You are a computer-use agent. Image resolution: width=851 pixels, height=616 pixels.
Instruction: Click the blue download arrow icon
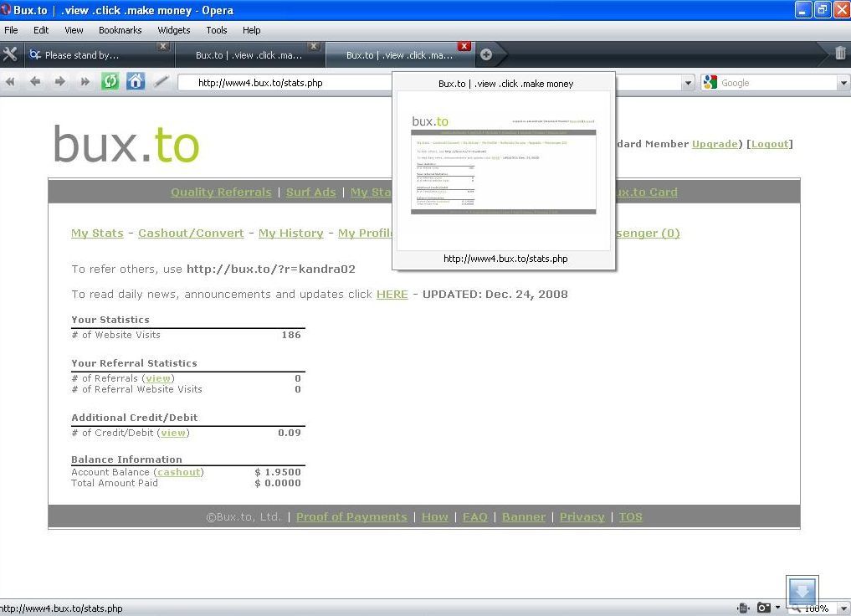click(x=802, y=591)
